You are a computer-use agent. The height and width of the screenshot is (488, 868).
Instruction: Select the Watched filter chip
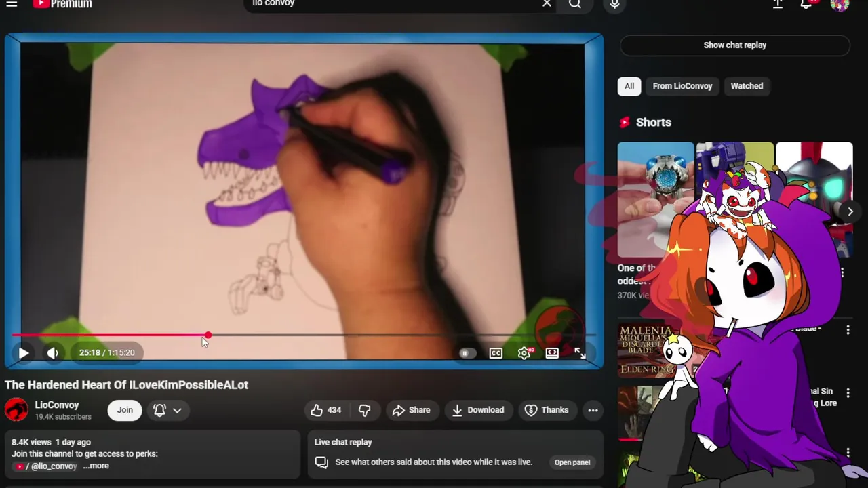(x=747, y=86)
